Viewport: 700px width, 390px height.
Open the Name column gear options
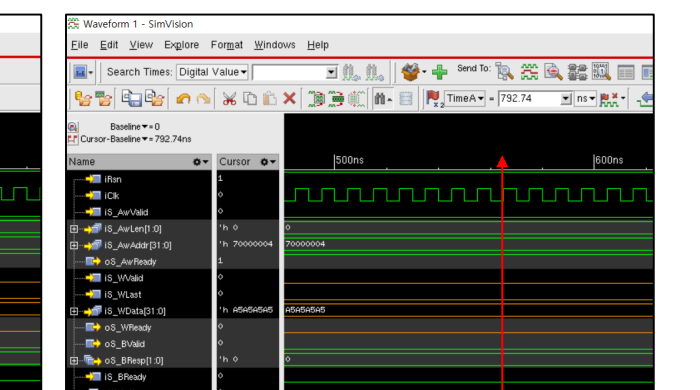200,162
